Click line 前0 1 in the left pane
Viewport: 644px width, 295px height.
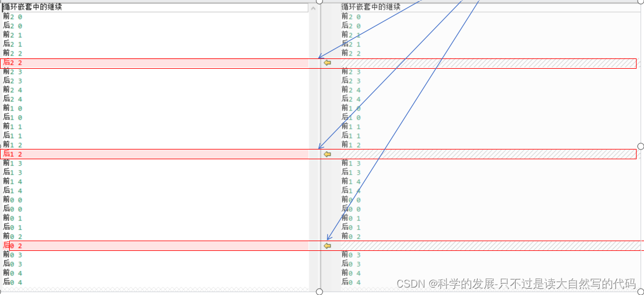13,218
